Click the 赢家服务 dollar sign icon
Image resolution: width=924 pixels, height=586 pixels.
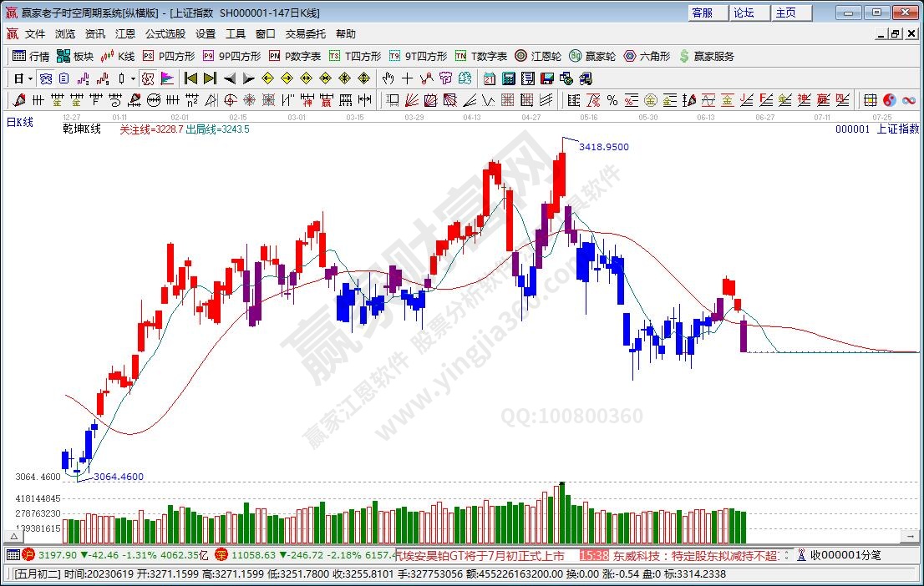pyautogui.click(x=706, y=56)
